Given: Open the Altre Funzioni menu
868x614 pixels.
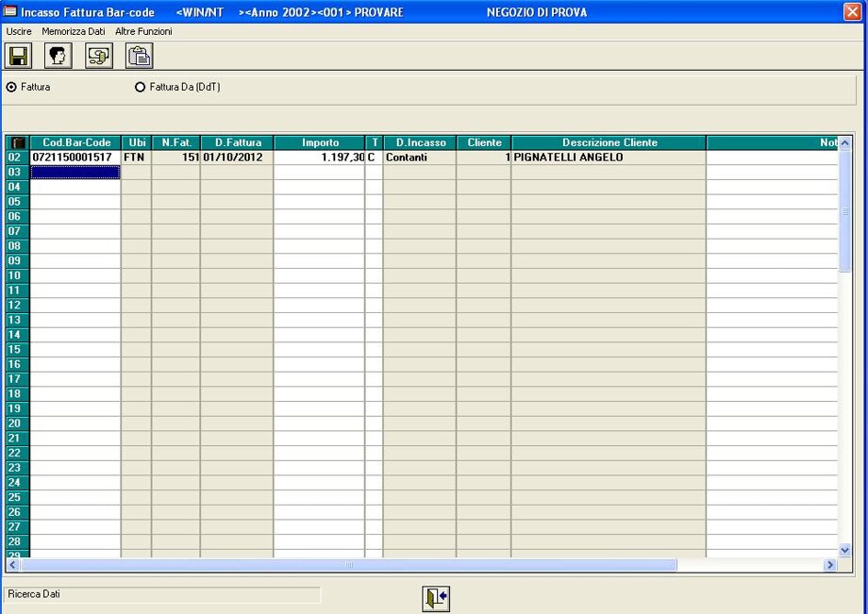Looking at the screenshot, I should coord(143,31).
